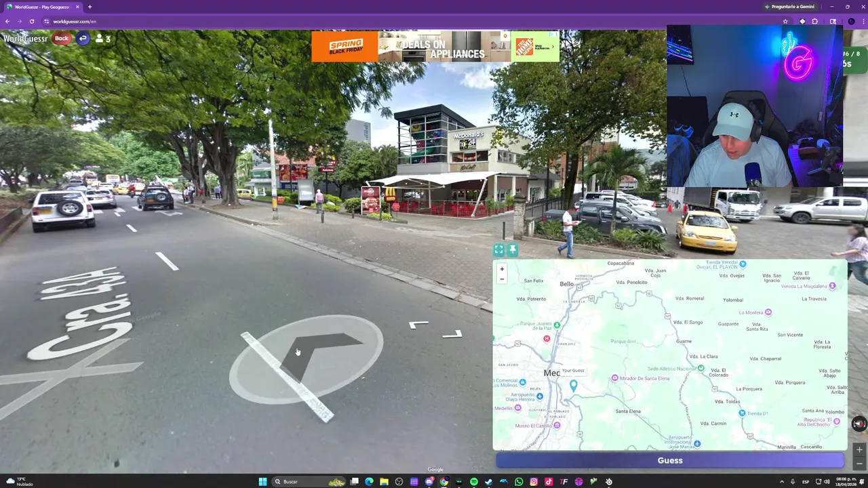Click the Tienda D1 map marker

pyautogui.click(x=743, y=413)
